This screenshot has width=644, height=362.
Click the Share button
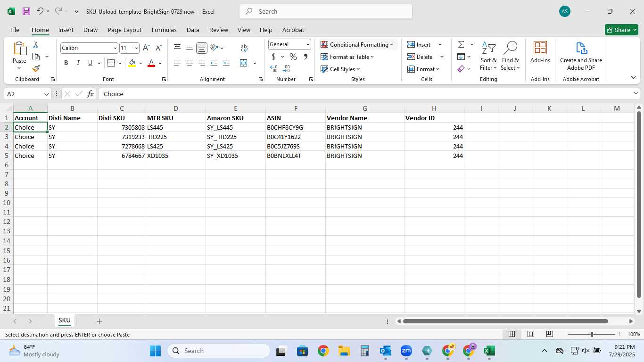pos(621,30)
